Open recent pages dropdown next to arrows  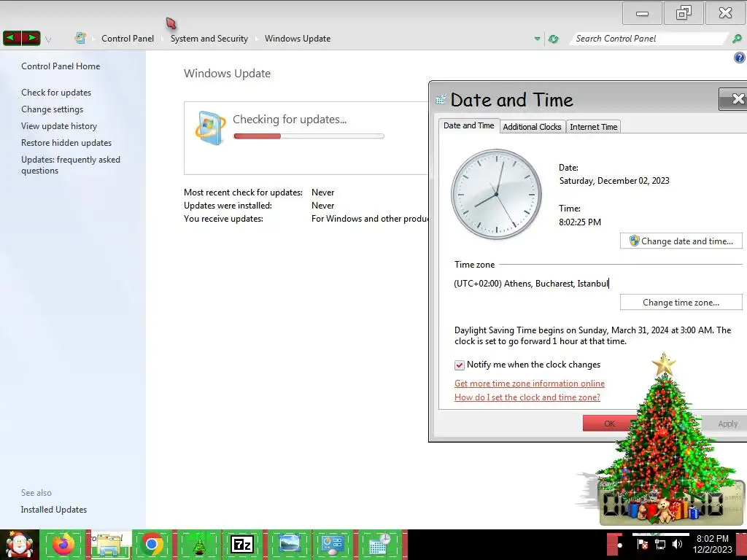click(x=48, y=39)
